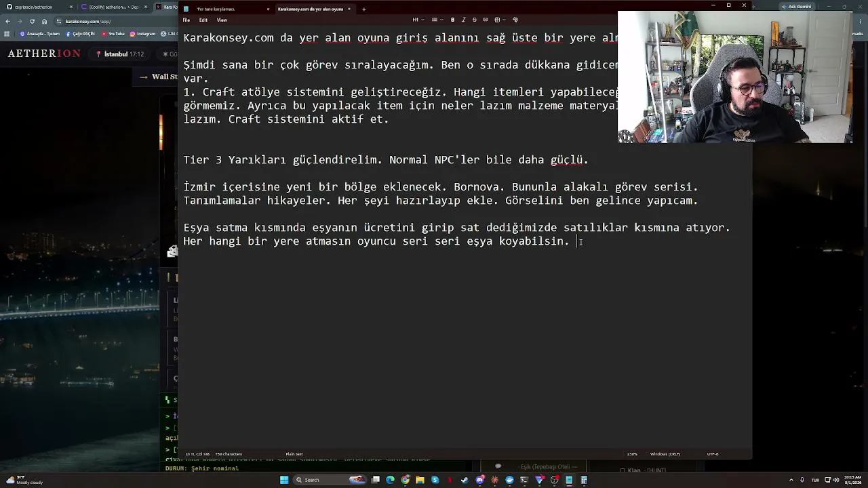Screen dimensions: 868x488
Task: Open the View menu in Notepad
Action: pyautogui.click(x=222, y=20)
